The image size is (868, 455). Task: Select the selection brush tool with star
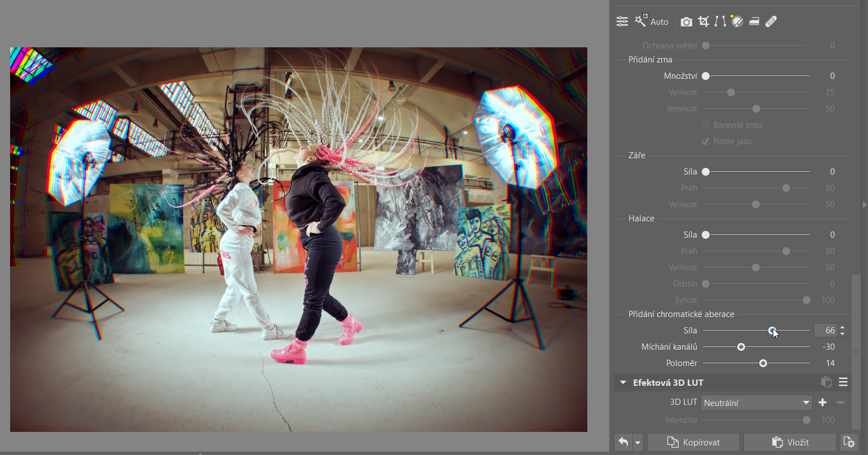(x=737, y=21)
